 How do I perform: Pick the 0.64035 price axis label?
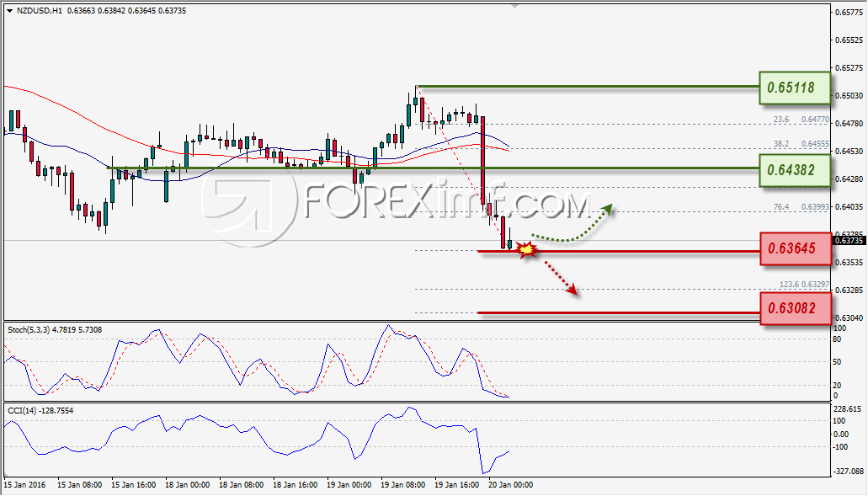tap(849, 206)
